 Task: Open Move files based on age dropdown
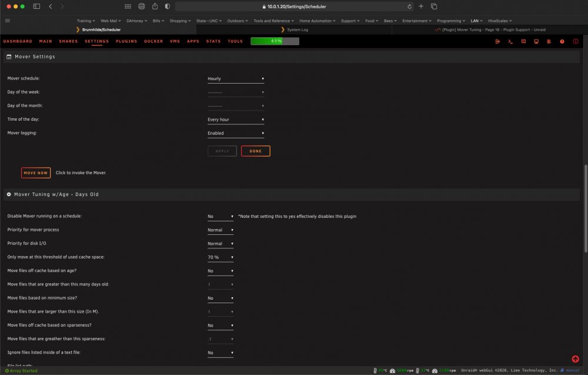(220, 271)
